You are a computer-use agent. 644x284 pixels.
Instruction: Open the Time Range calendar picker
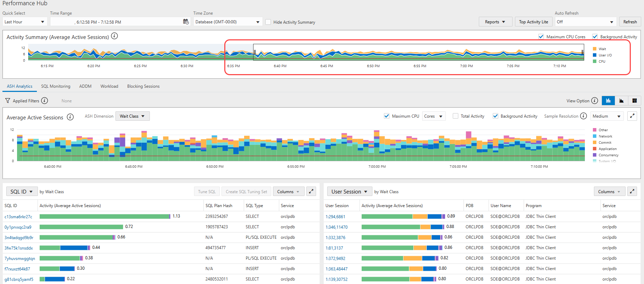186,22
